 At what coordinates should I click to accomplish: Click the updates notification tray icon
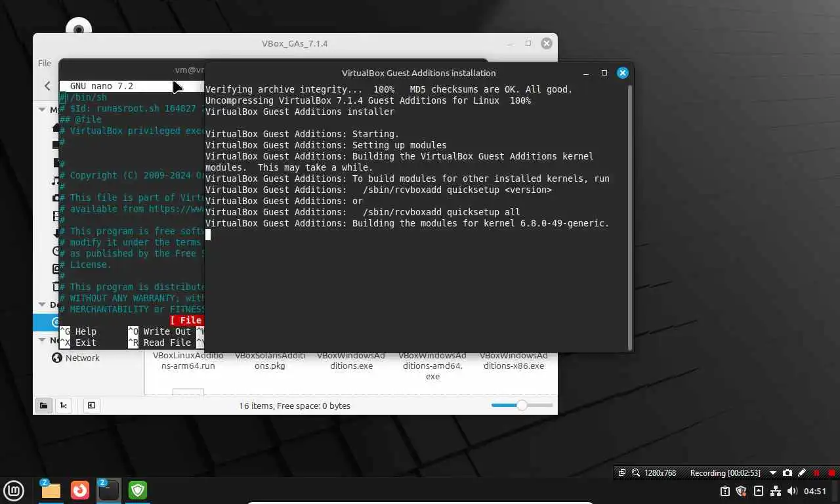coord(725,491)
